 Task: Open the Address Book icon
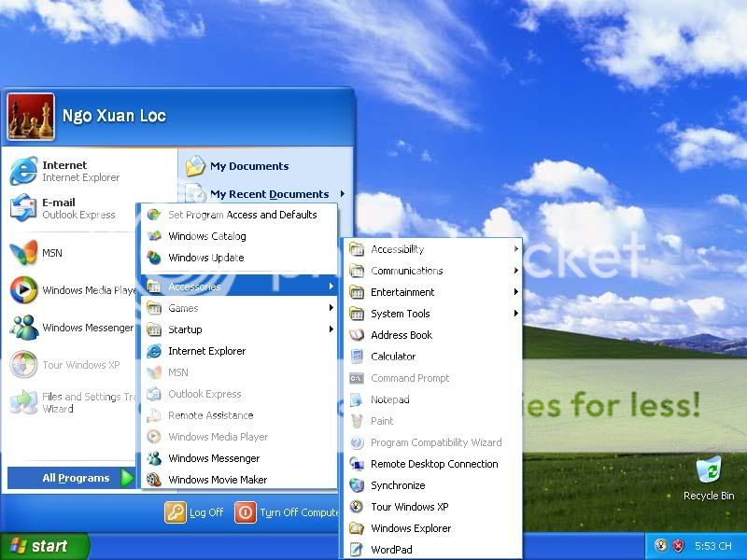(x=357, y=335)
